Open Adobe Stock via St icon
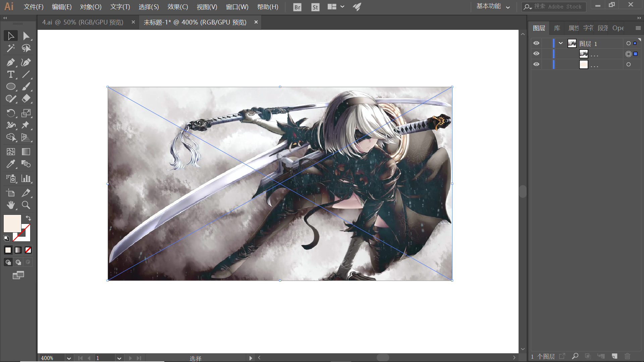The height and width of the screenshot is (362, 644). coord(315,7)
